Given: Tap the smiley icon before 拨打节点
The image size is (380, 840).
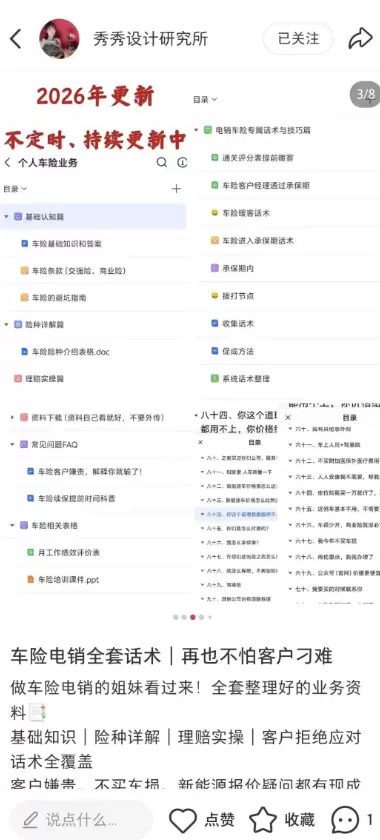Looking at the screenshot, I should [214, 296].
